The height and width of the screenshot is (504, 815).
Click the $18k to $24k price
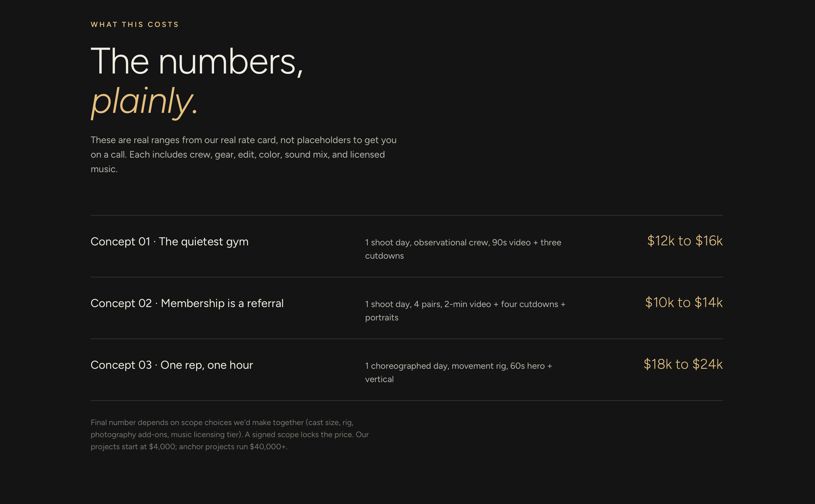683,364
